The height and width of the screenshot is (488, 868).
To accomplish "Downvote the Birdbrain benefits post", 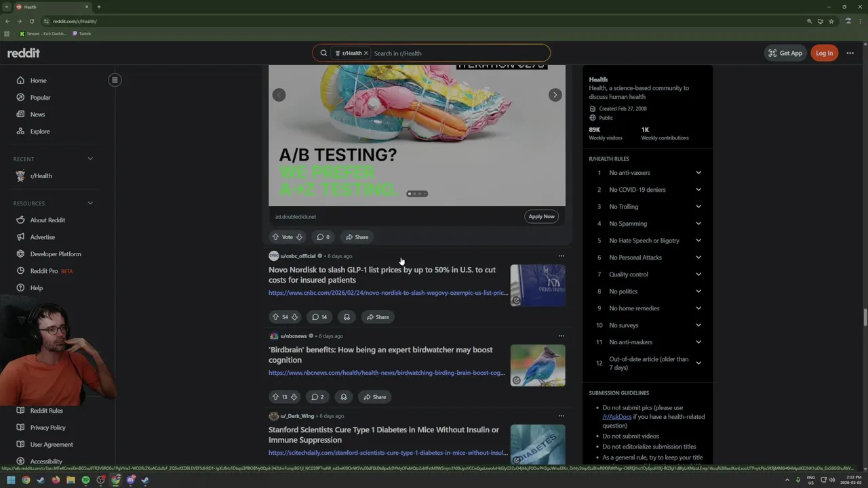I will click(x=294, y=397).
